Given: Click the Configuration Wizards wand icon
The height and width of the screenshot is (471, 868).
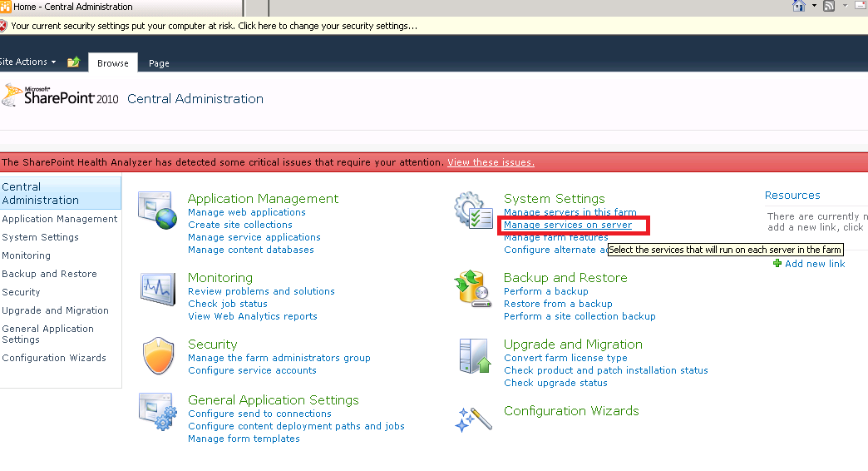Looking at the screenshot, I should tap(473, 419).
